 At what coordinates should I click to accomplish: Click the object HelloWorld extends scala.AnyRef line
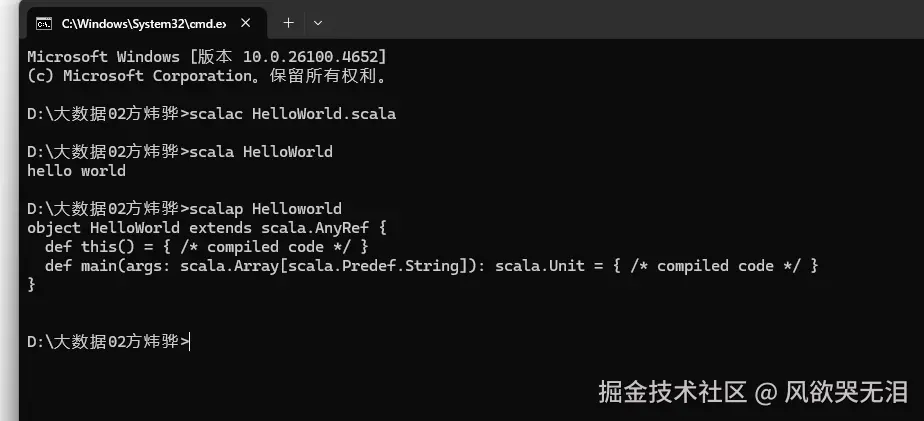207,228
